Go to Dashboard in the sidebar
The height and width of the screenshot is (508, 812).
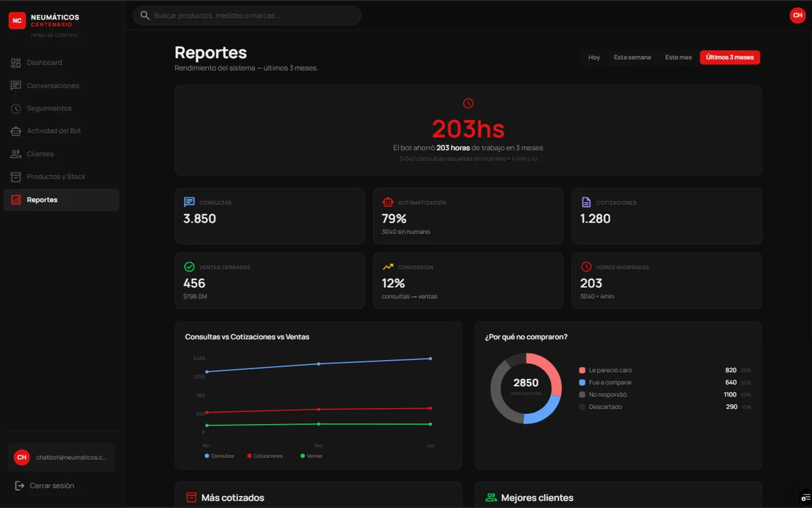click(61, 63)
